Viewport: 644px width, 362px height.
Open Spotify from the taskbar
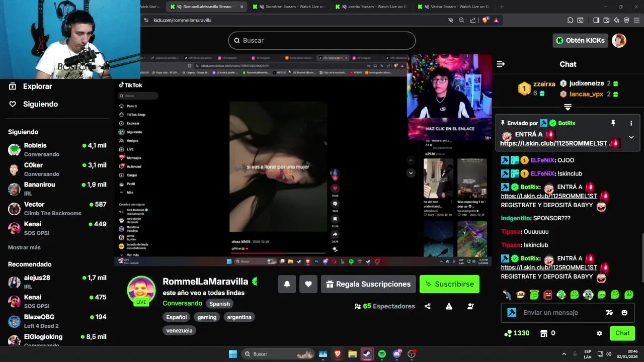(x=382, y=354)
